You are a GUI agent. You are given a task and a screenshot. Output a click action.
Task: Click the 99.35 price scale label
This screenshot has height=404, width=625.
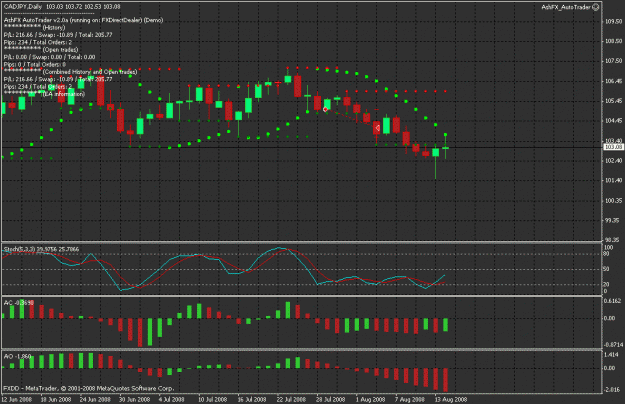click(614, 220)
